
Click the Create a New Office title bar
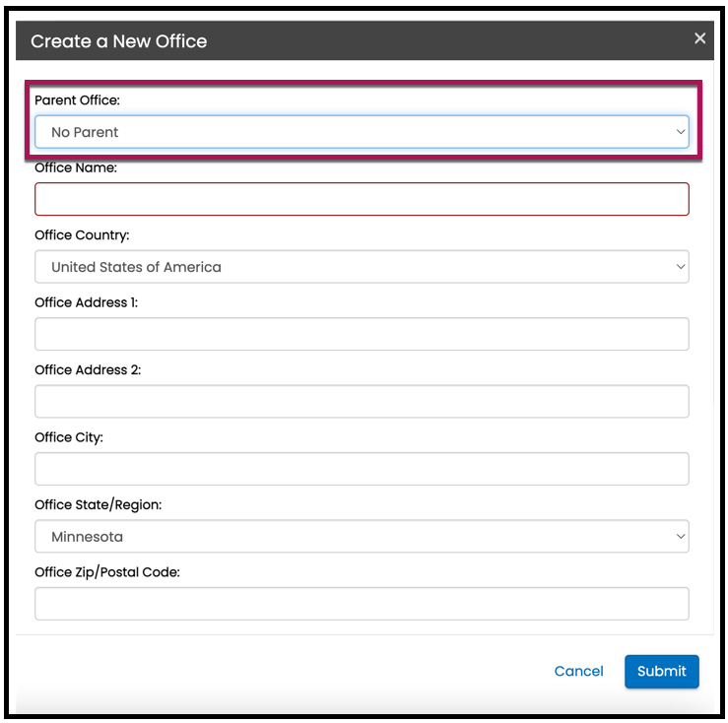(364, 40)
